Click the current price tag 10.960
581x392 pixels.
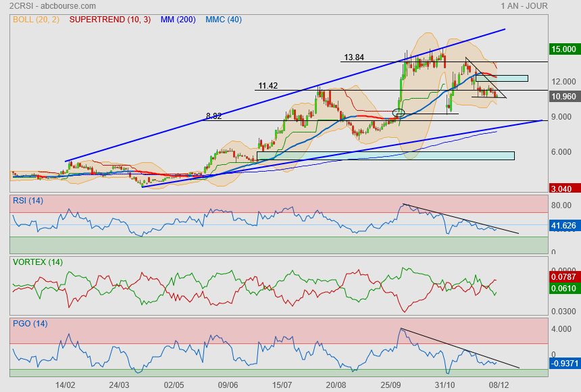[x=564, y=97]
